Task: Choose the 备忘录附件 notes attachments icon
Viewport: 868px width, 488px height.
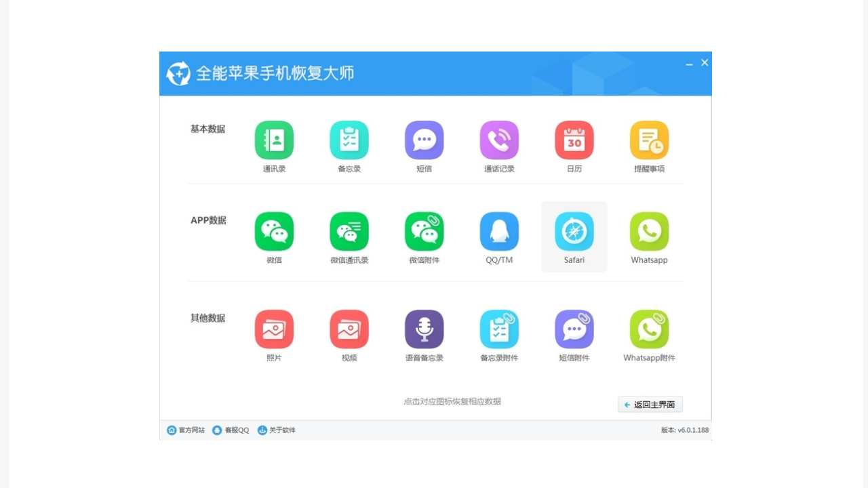Action: tap(499, 329)
